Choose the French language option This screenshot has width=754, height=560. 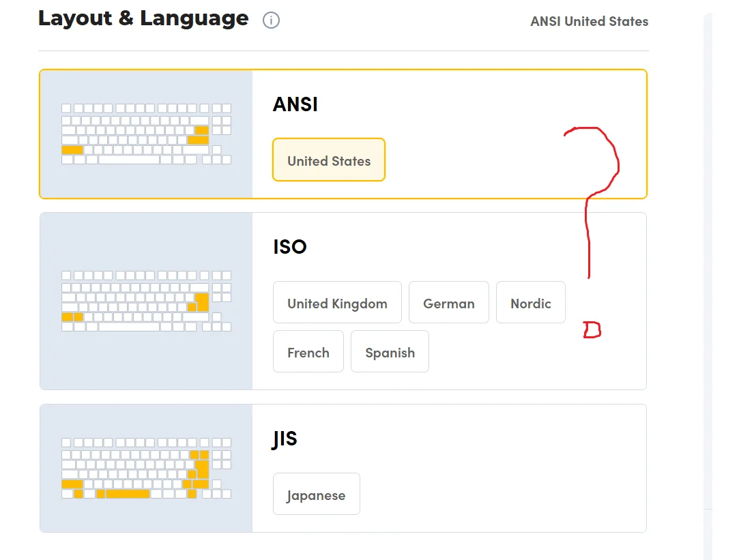click(x=308, y=352)
